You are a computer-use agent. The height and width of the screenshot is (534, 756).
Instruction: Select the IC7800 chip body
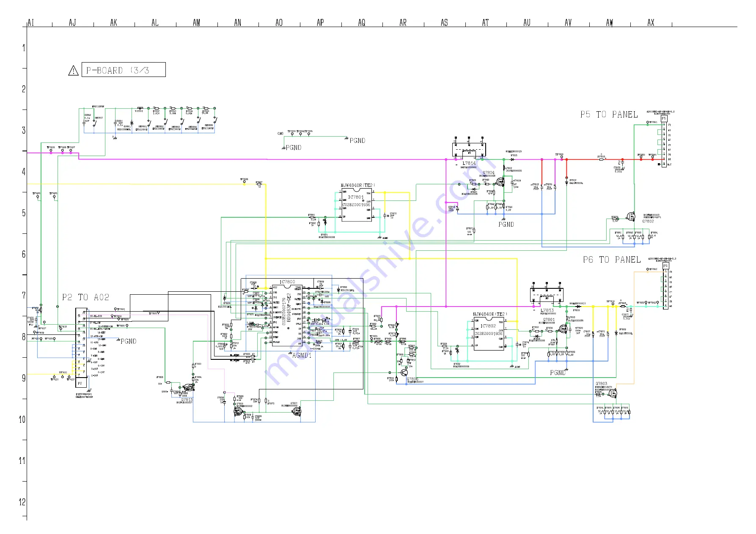[287, 315]
